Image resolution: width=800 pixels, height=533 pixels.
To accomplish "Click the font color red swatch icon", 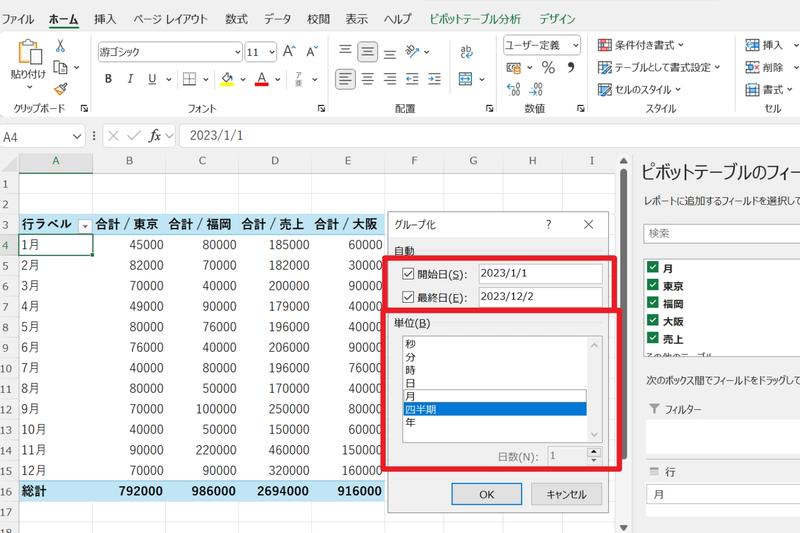I will (x=262, y=79).
